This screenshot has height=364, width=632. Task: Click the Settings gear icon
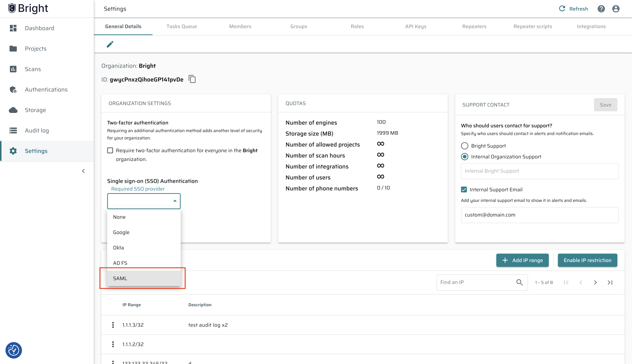point(13,151)
